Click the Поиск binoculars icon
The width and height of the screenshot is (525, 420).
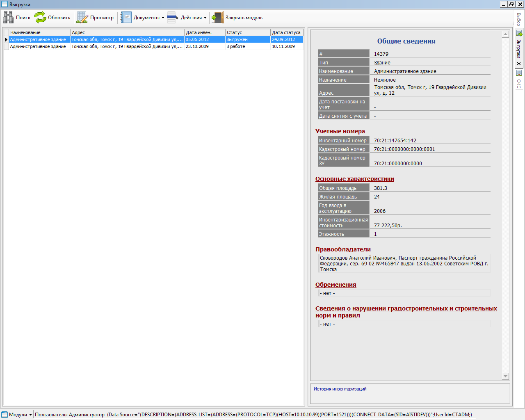point(8,17)
